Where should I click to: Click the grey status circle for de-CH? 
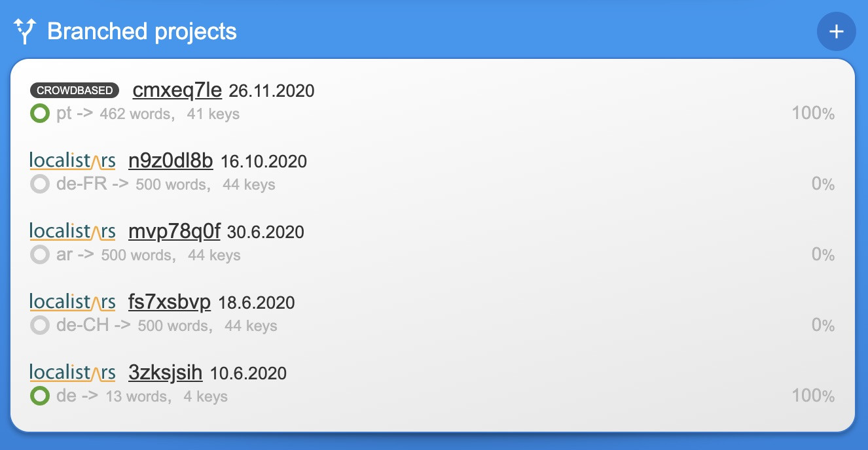(40, 326)
